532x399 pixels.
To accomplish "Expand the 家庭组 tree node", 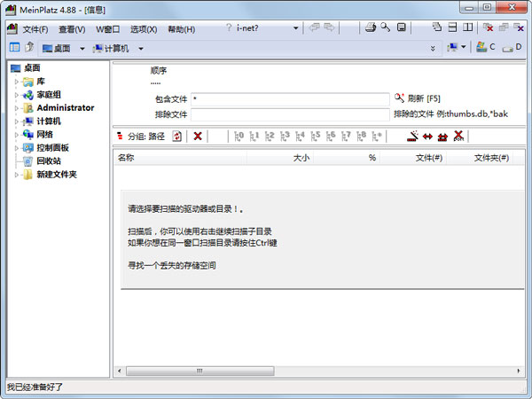I will 16,95.
